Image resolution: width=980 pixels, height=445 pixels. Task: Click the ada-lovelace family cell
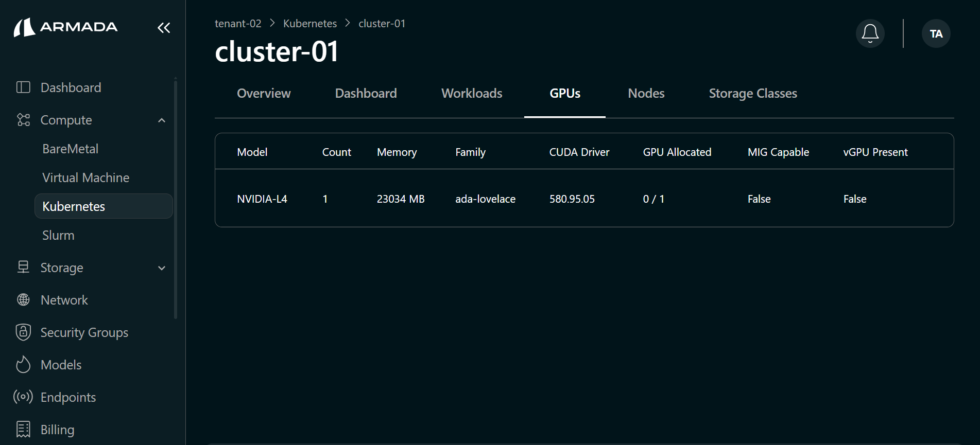click(486, 199)
